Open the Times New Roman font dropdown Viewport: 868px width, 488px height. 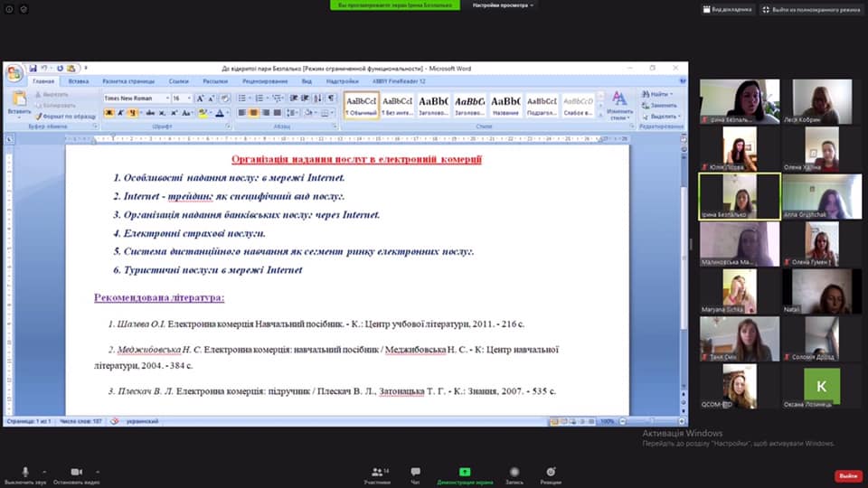pyautogui.click(x=167, y=98)
